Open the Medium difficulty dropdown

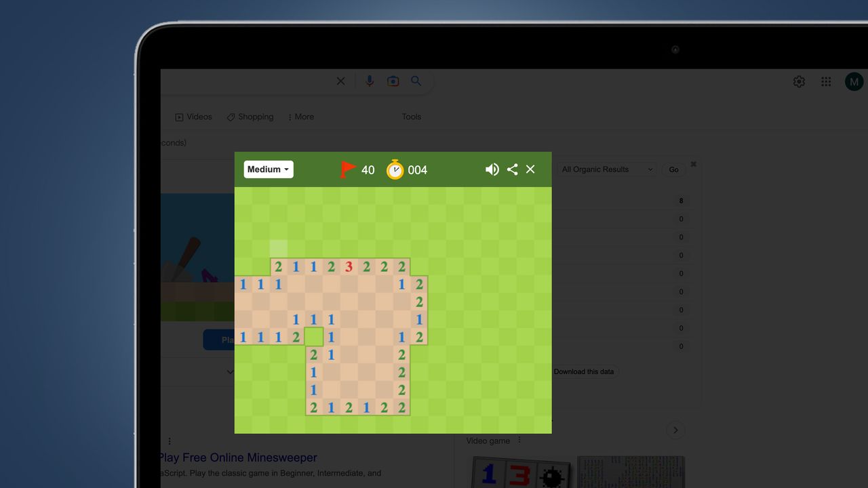click(269, 169)
